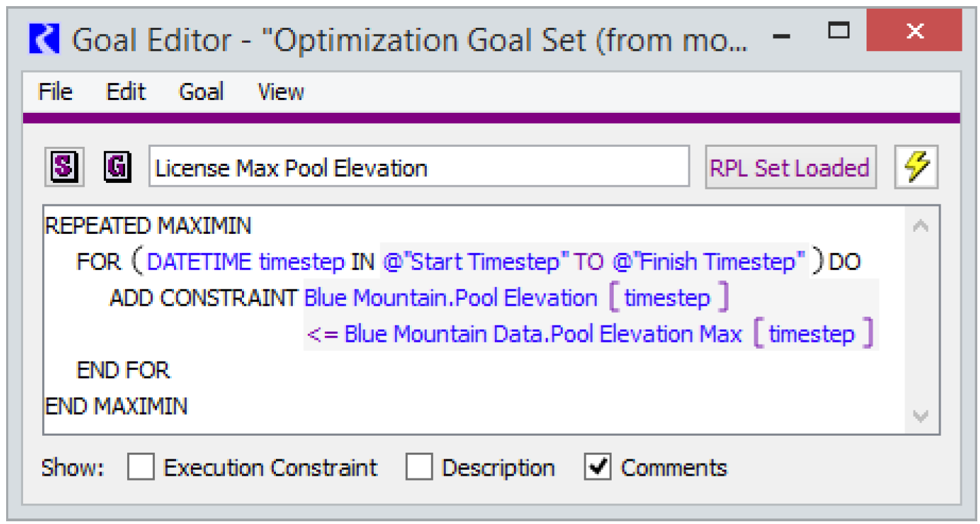The image size is (980, 524).
Task: Select the Blue Mountain.Pool Elevation expression
Action: tap(451, 298)
